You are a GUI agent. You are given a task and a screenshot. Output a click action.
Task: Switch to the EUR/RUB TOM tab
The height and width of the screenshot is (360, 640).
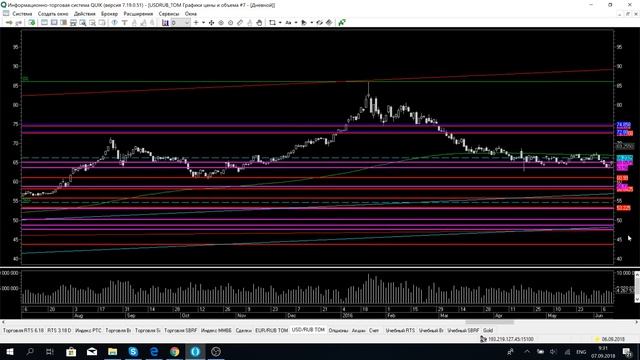pyautogui.click(x=272, y=330)
